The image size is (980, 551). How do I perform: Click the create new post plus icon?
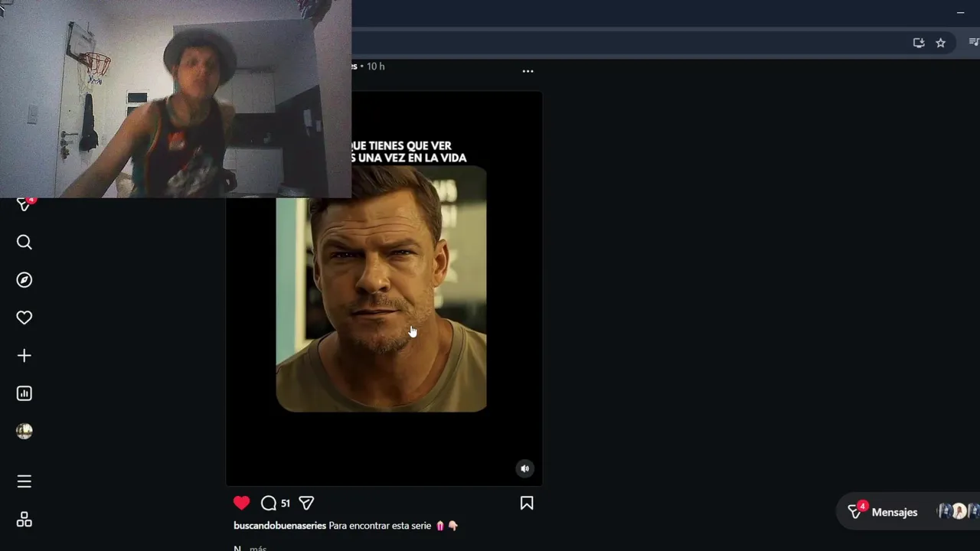point(24,356)
